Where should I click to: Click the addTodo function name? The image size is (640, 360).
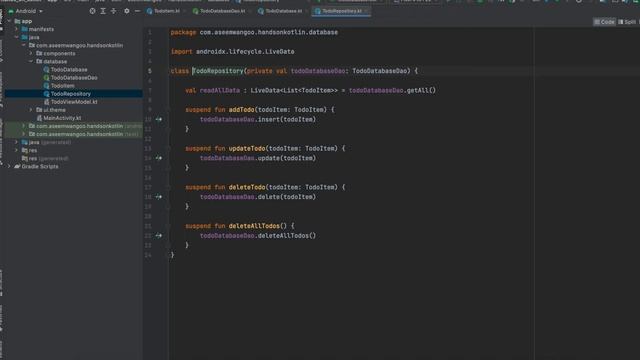coord(241,110)
